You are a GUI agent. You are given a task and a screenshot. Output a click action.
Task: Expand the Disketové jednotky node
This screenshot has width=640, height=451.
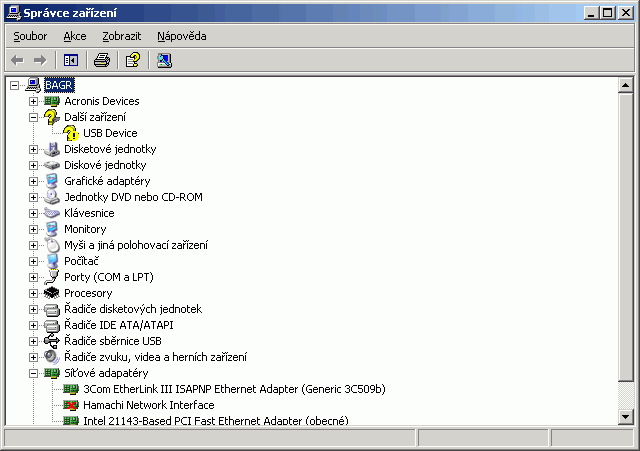33,149
